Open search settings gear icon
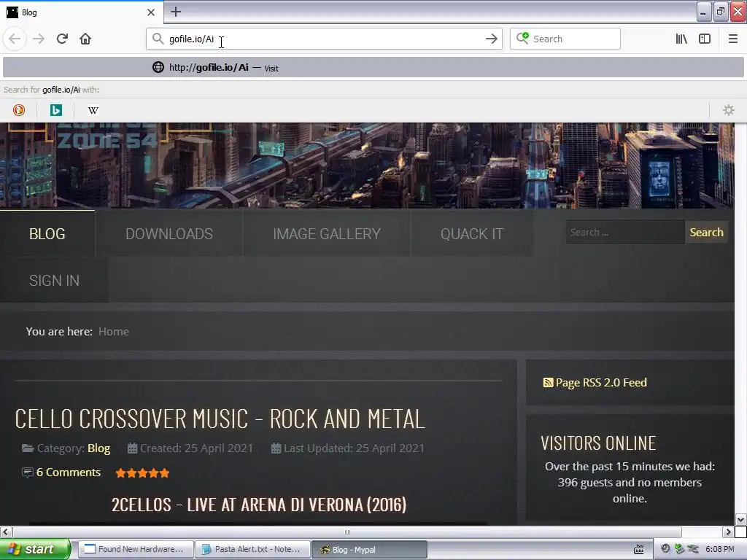The height and width of the screenshot is (560, 747). (729, 110)
